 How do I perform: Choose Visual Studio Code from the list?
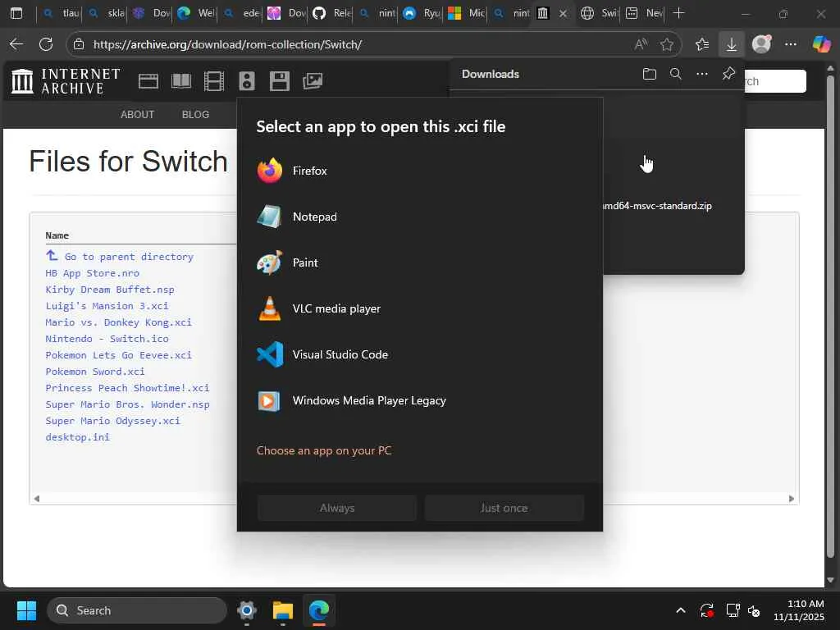pyautogui.click(x=419, y=354)
